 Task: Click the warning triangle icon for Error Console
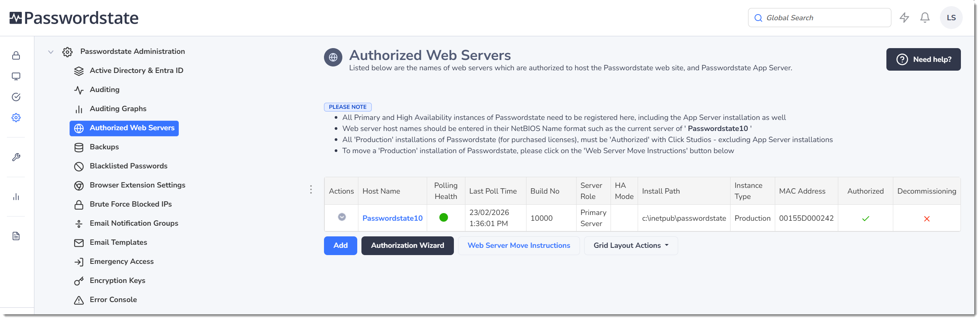[x=79, y=300]
